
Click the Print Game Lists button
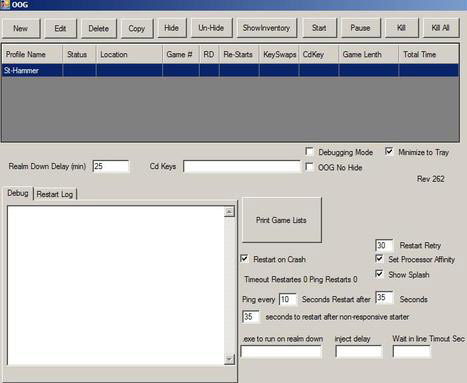pyautogui.click(x=281, y=220)
